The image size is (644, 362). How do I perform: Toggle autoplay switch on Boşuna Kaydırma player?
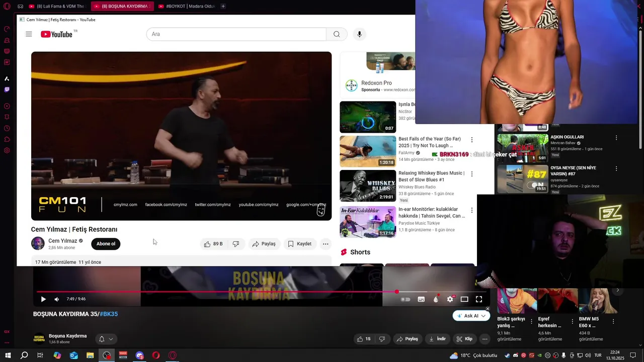[x=406, y=299]
